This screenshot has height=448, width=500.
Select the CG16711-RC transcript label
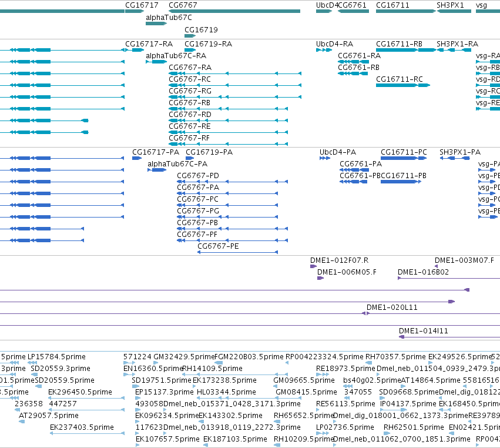click(400, 79)
